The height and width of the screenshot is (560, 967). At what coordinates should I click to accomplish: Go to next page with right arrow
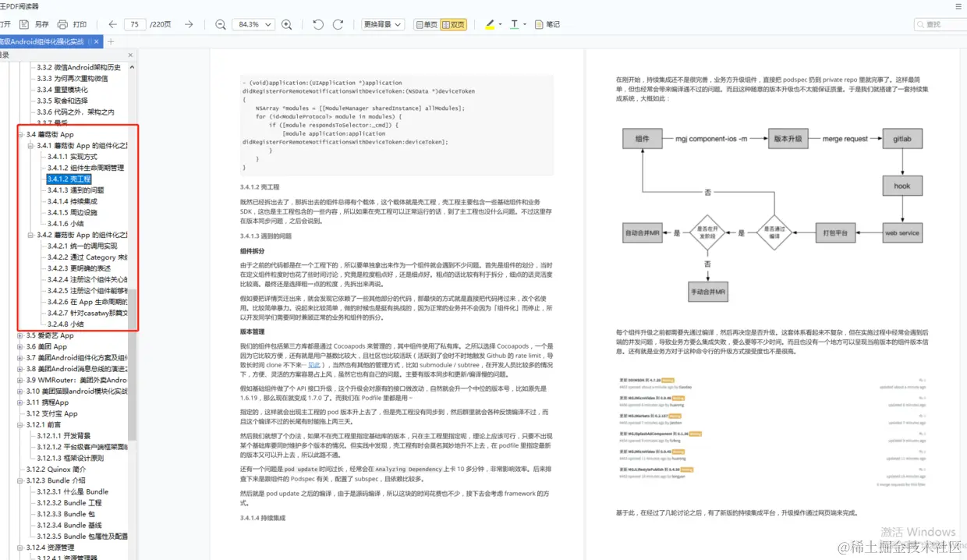[x=189, y=24]
